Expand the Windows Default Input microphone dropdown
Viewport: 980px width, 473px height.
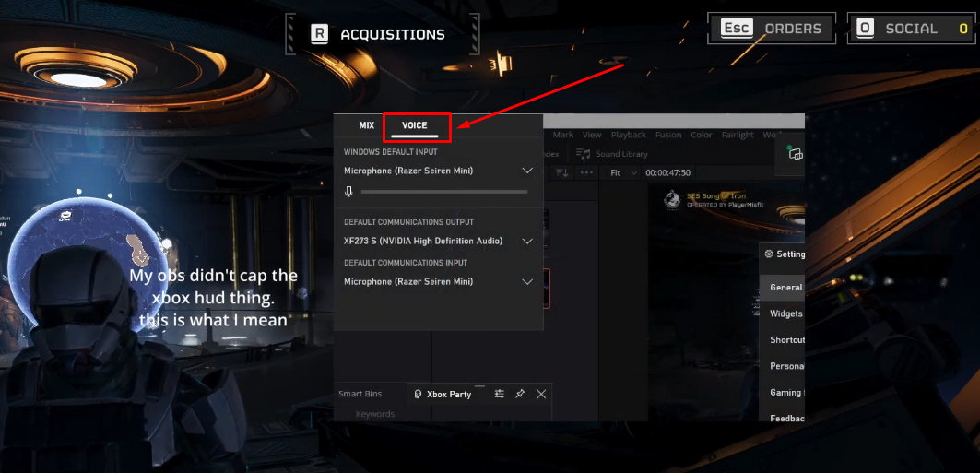pos(439,171)
